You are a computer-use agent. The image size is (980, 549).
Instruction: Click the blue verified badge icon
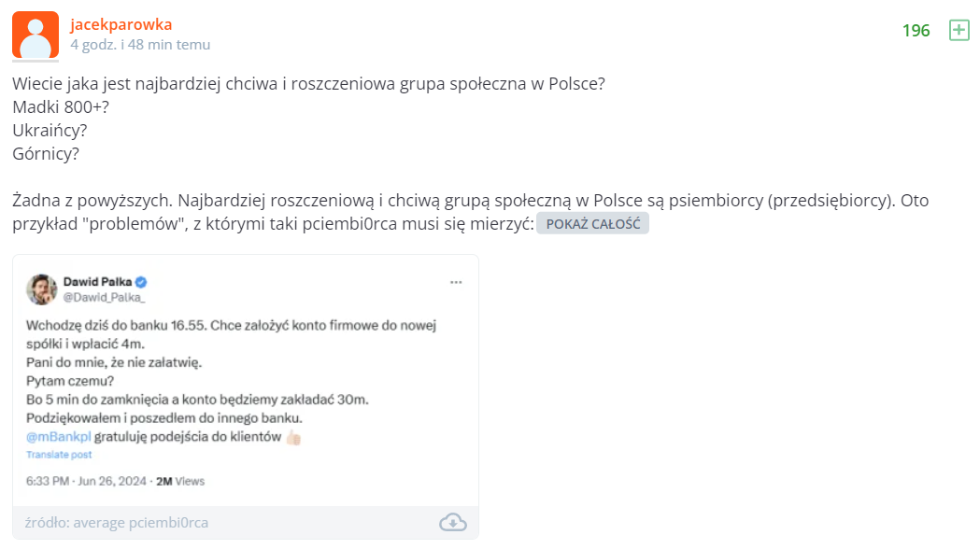pyautogui.click(x=142, y=282)
